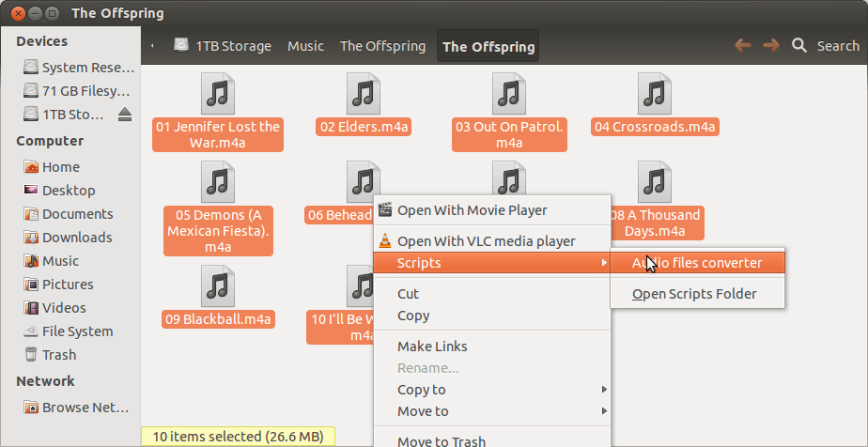
Task: Open the Trash in the sidebar
Action: click(58, 355)
